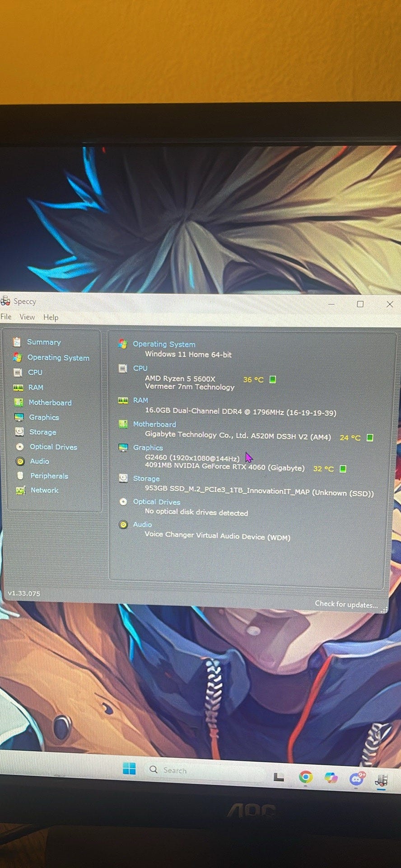
Task: Open the File menu in Speccy
Action: (6, 316)
